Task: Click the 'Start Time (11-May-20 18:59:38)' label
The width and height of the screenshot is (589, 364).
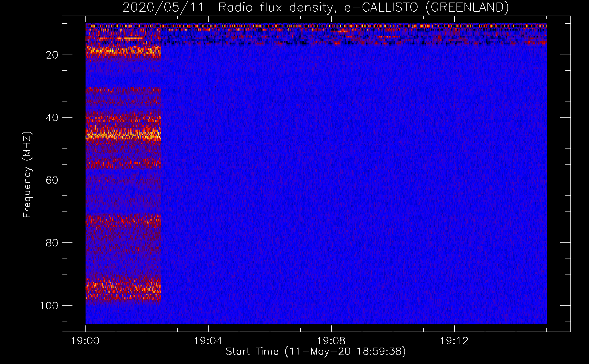Action: pyautogui.click(x=316, y=351)
